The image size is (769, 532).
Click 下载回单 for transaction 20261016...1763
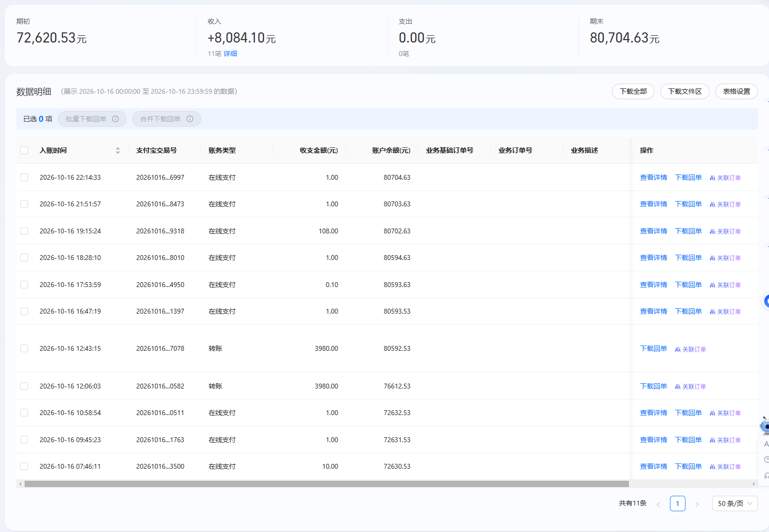point(688,440)
